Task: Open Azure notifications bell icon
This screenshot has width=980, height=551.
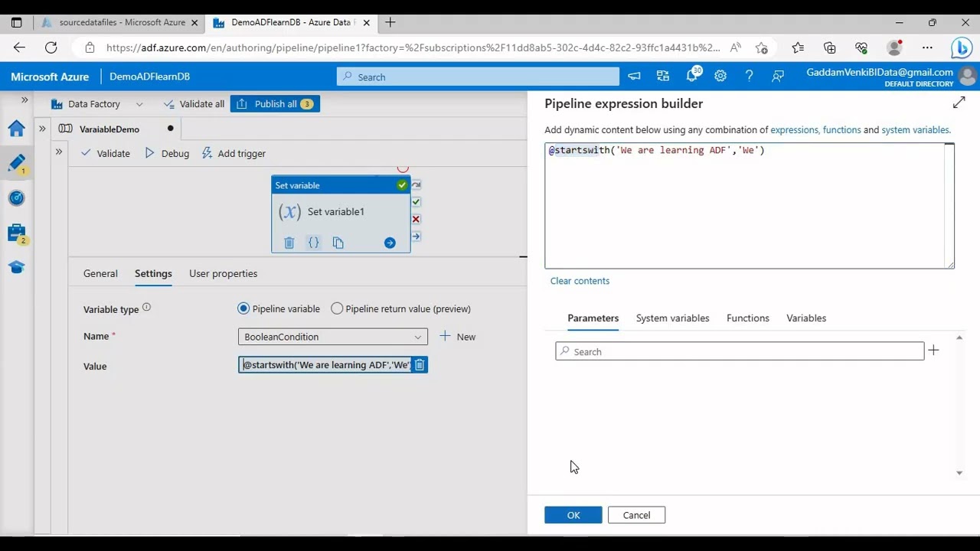Action: tap(692, 76)
